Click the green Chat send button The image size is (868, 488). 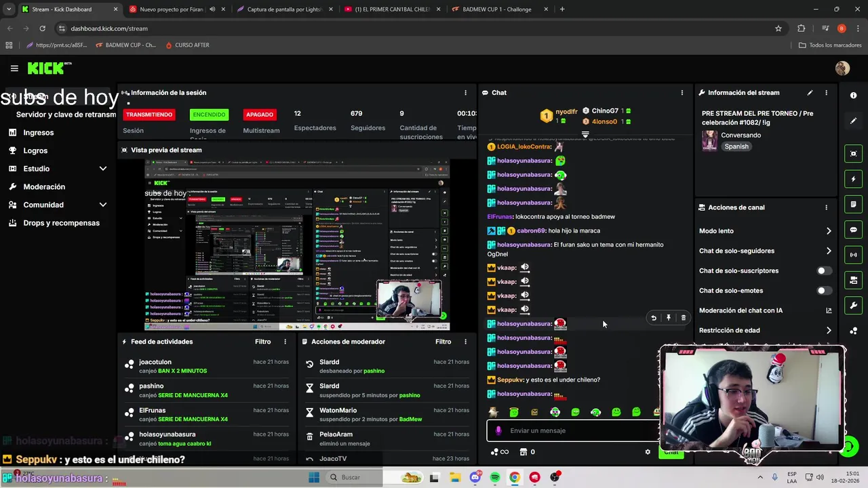coord(671,453)
